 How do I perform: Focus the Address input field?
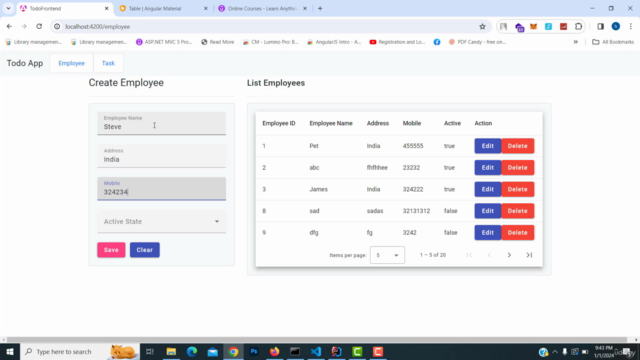click(161, 156)
